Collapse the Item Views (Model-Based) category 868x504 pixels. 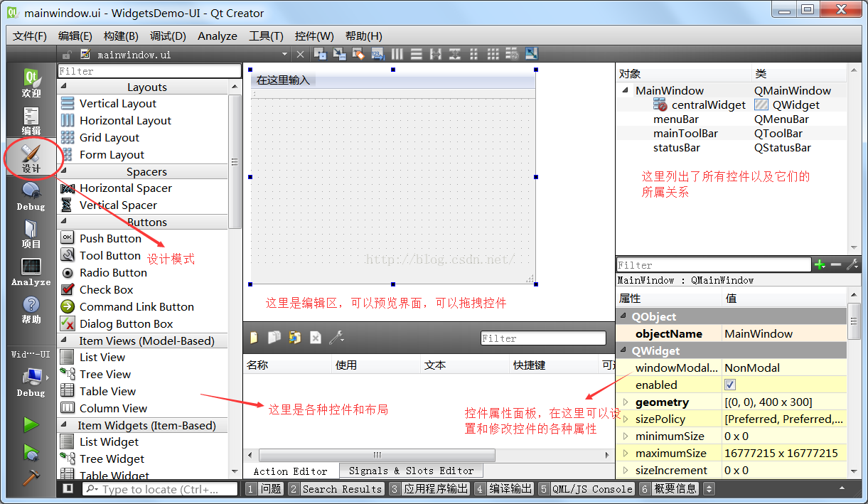tap(63, 341)
